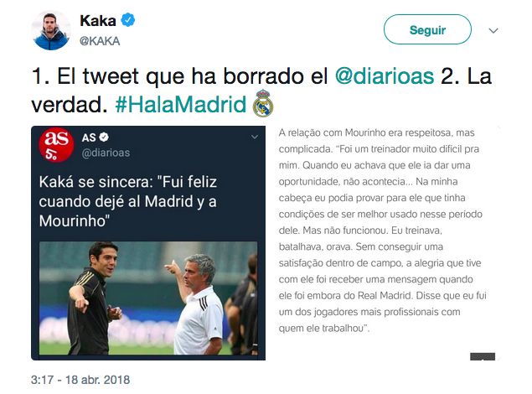Click the @KAKA handle text

coord(100,41)
